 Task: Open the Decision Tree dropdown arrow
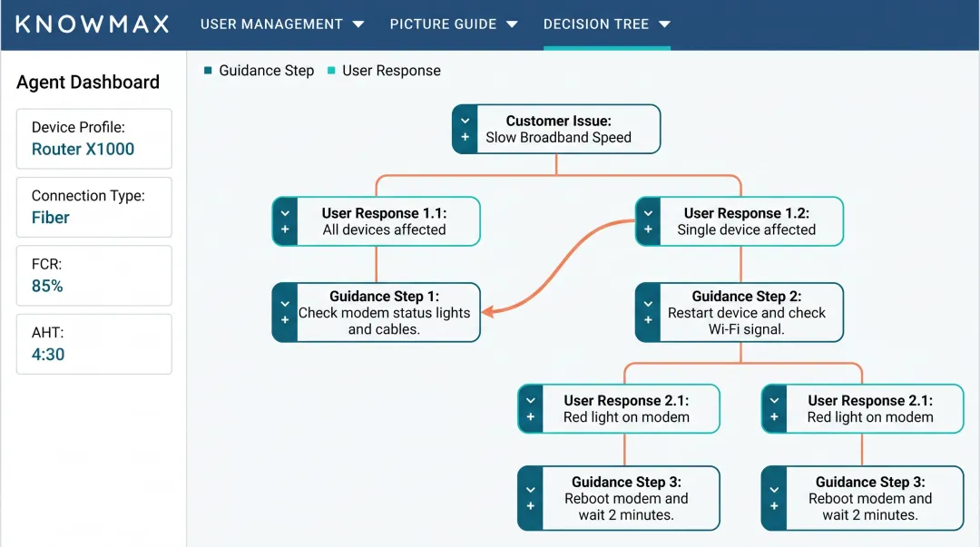[664, 24]
